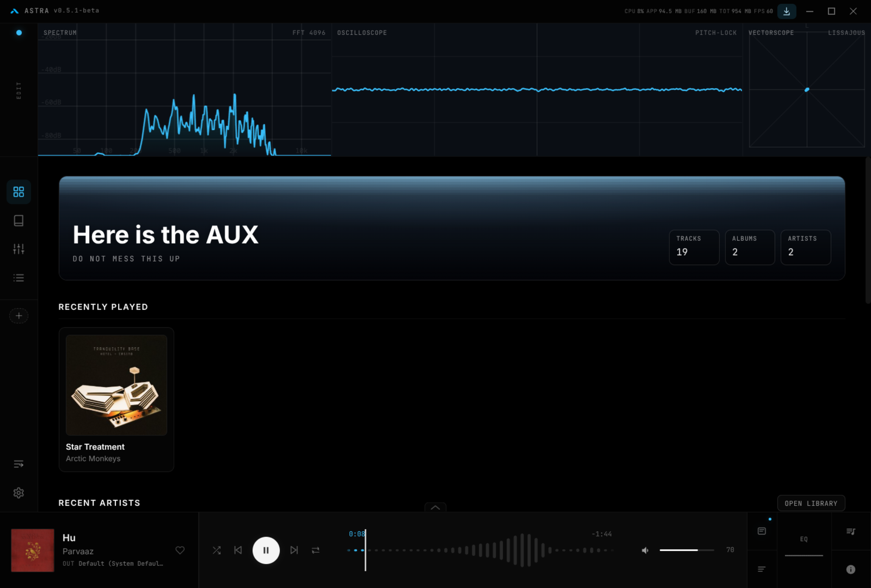
Task: Minimize the Astra window
Action: point(810,11)
